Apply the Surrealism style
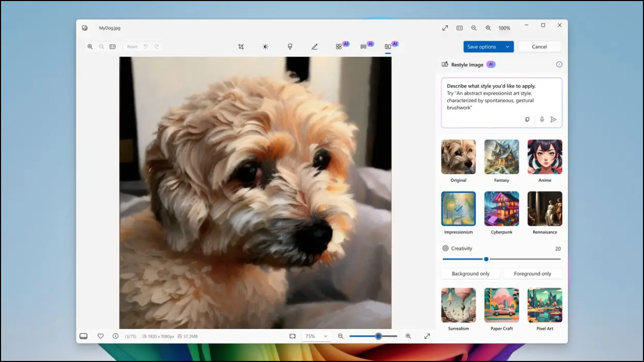Image resolution: width=644 pixels, height=362 pixels. point(459,305)
